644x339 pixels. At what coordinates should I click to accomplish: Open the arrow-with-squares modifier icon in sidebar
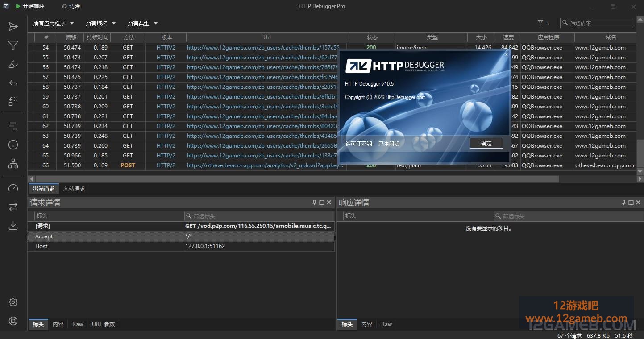(x=13, y=102)
